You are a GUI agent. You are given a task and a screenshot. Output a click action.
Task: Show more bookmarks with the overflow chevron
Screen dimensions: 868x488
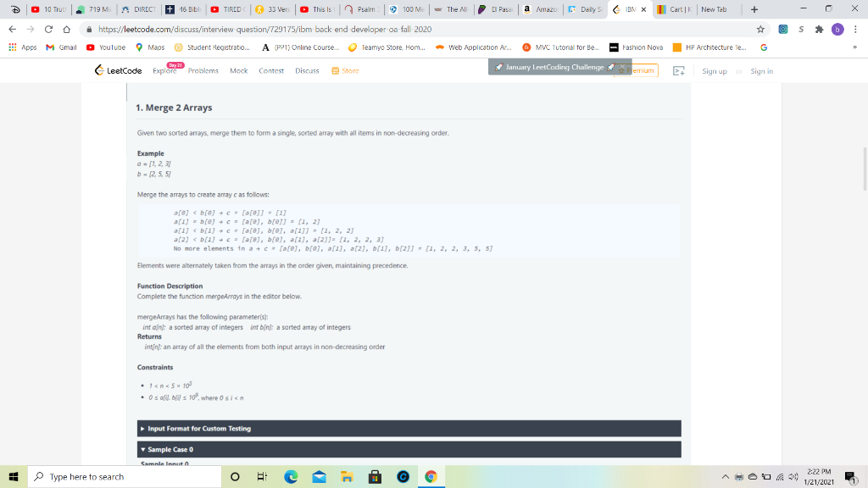pyautogui.click(x=854, y=47)
